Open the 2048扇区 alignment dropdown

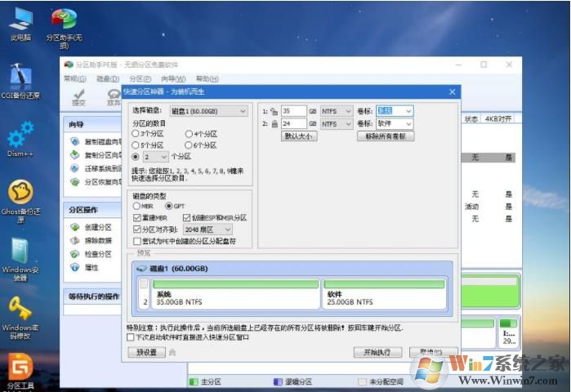click(x=227, y=230)
